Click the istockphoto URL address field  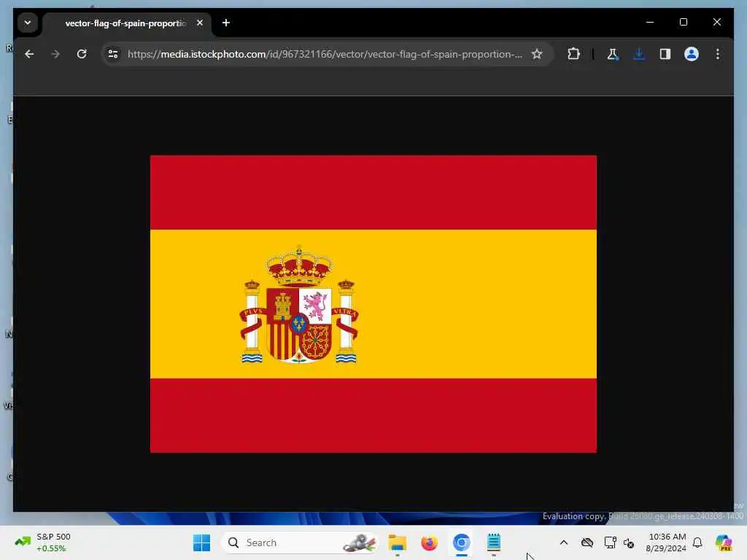[325, 54]
